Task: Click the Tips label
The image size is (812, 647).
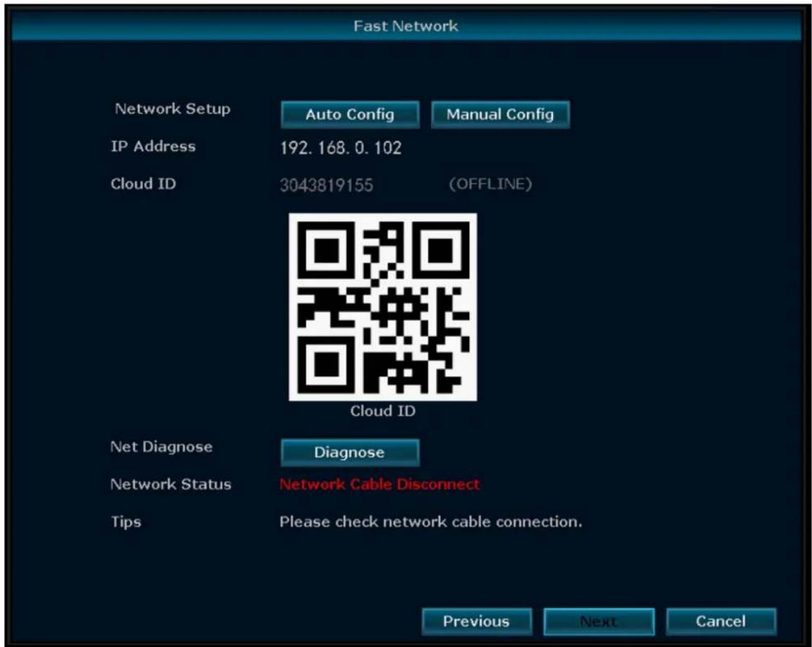Action: pos(126,522)
